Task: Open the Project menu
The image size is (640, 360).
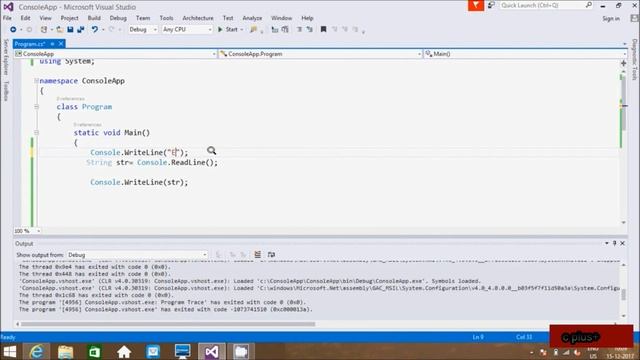Action: point(69,18)
